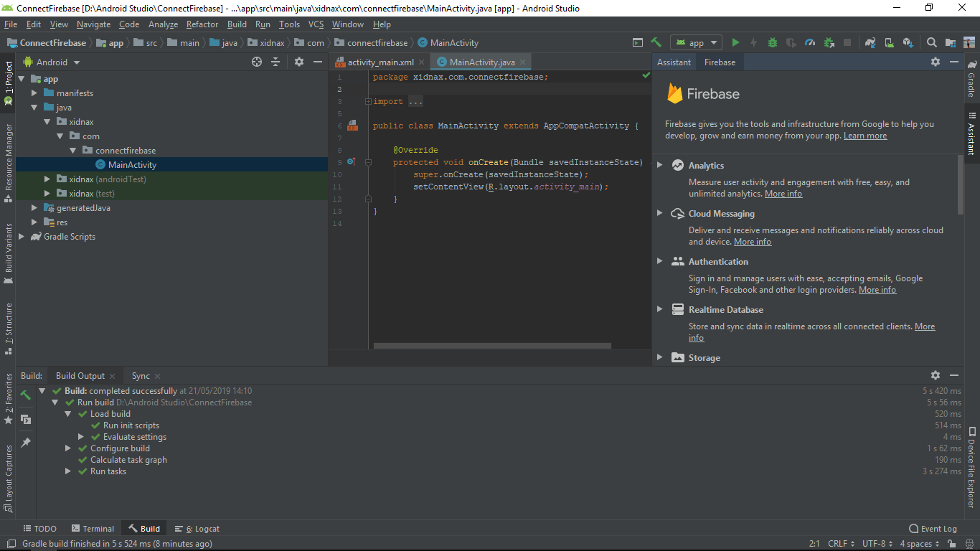The width and height of the screenshot is (980, 551).
Task: Open the AVD Manager icon
Action: click(889, 42)
